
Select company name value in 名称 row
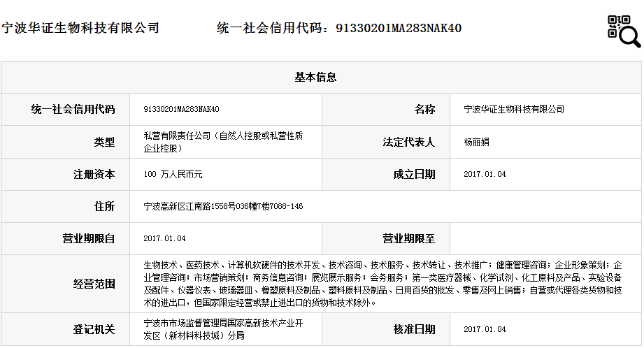[514, 109]
